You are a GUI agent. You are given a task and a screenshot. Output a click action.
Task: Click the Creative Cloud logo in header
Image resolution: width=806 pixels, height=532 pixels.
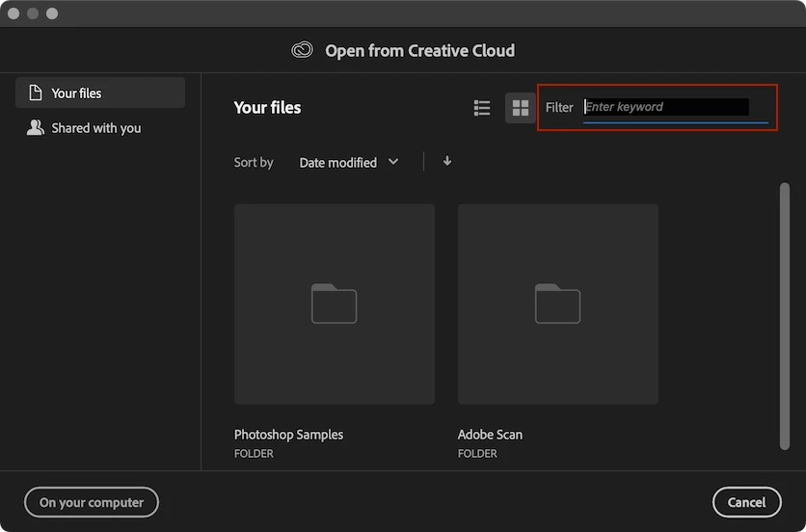click(x=303, y=50)
